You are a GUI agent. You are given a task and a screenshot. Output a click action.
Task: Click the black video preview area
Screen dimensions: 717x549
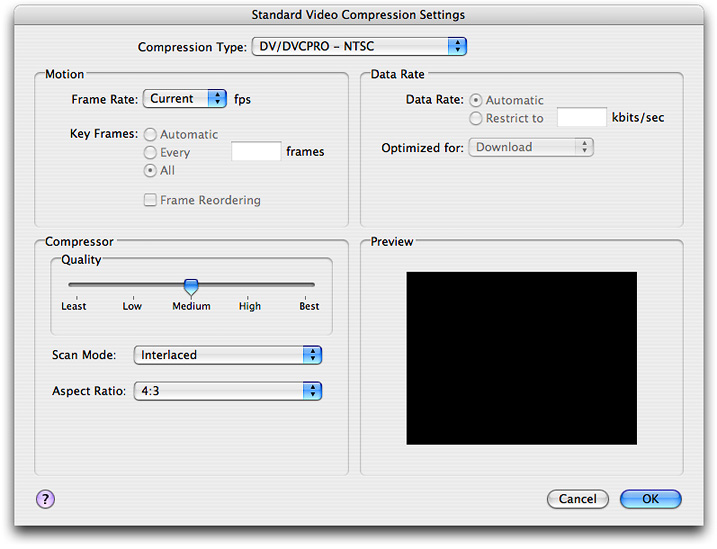521,358
